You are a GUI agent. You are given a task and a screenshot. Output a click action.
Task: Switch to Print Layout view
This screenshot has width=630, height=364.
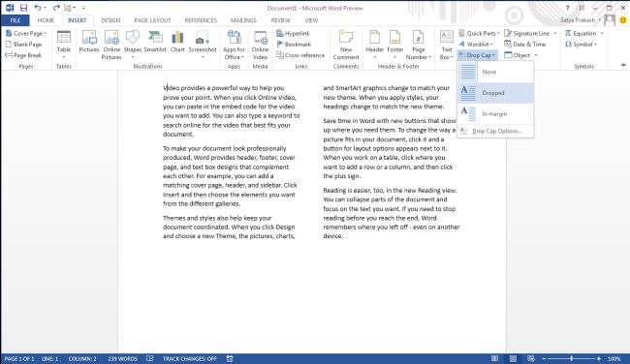[x=513, y=359]
